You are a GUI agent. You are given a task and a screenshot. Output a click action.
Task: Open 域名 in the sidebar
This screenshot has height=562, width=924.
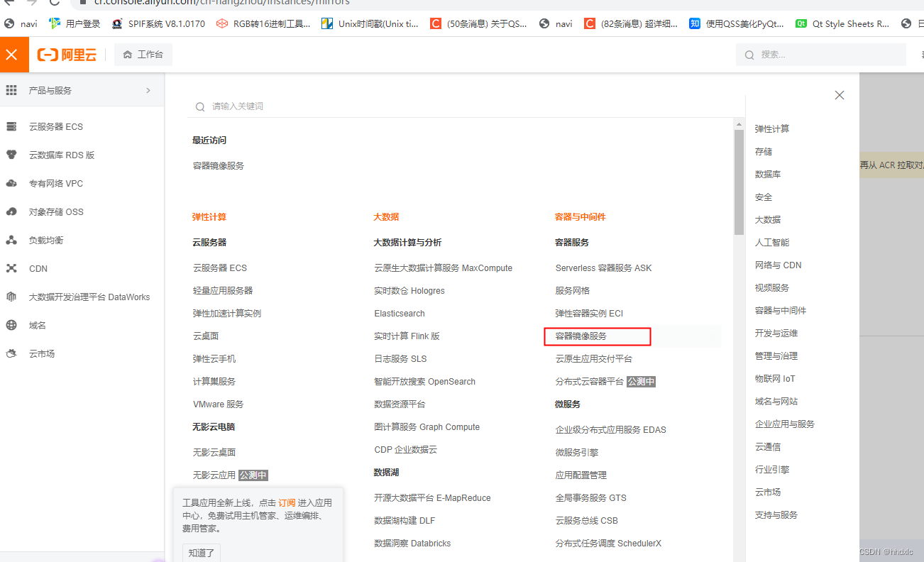38,325
